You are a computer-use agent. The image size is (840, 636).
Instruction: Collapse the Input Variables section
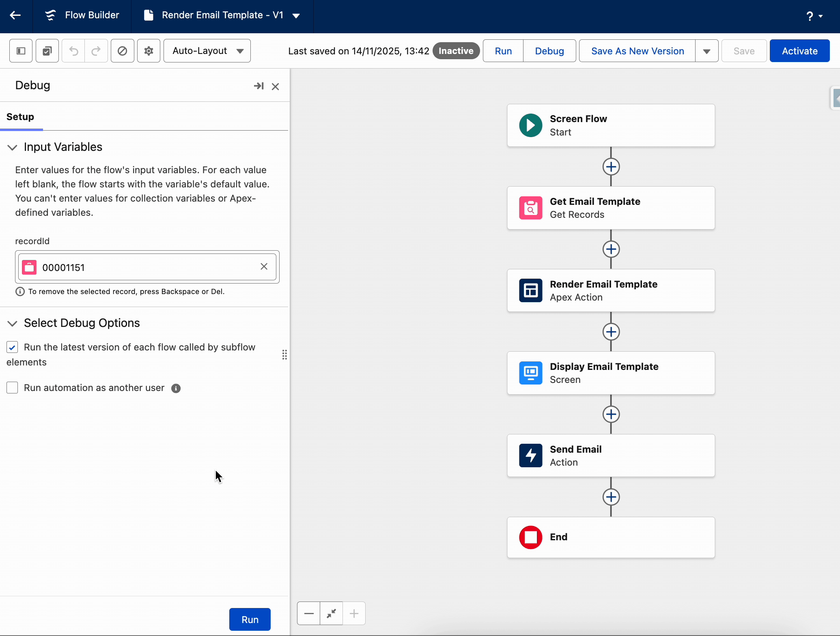click(x=12, y=147)
